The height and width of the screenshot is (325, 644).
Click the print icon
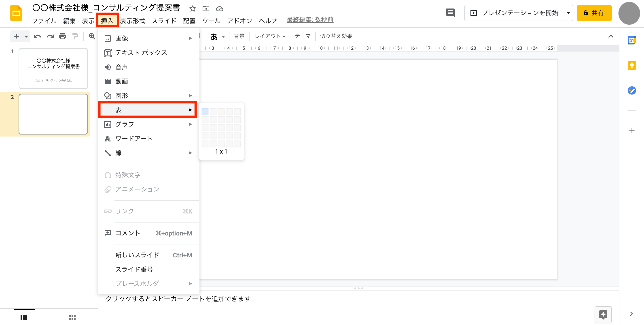click(x=63, y=36)
